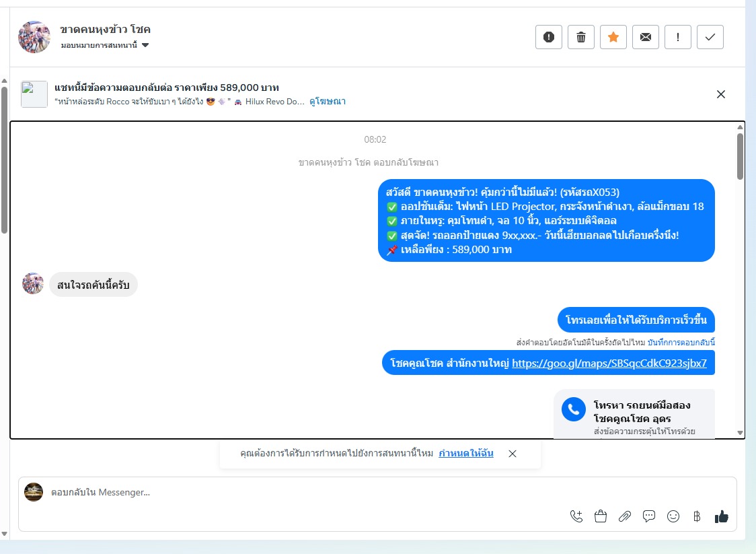Mark conversation as spam icon

click(x=549, y=37)
